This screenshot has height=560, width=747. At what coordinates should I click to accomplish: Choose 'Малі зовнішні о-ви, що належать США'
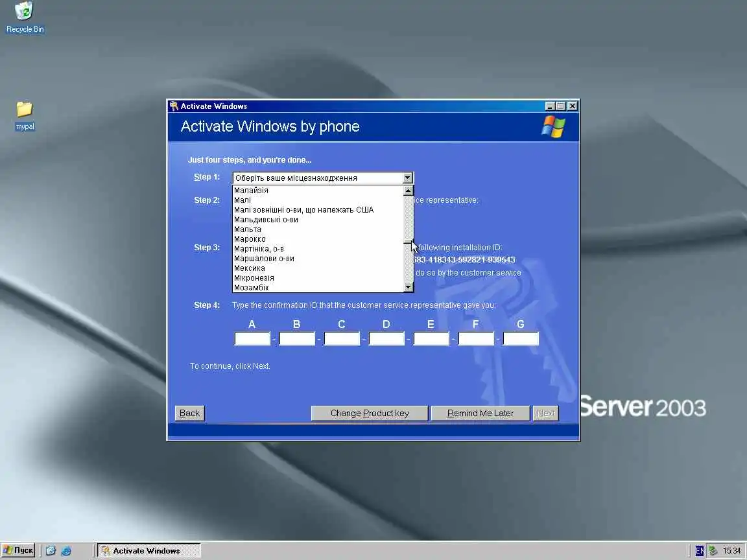(x=318, y=210)
